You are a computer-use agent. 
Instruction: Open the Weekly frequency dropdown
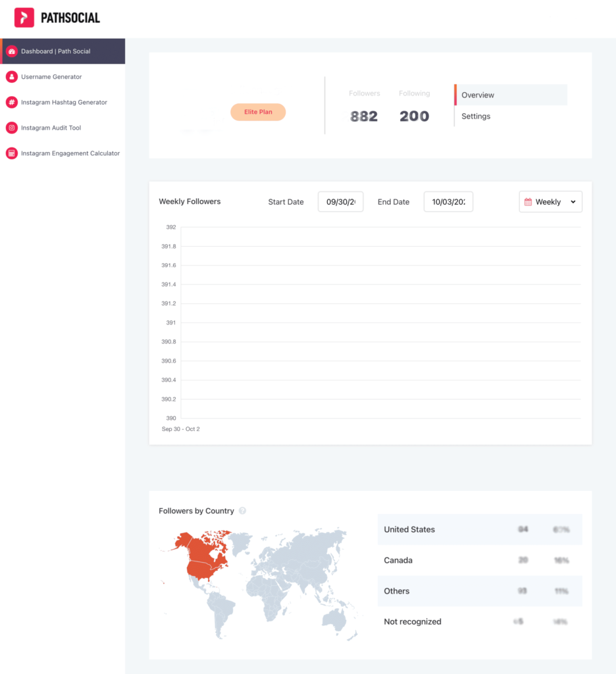pyautogui.click(x=550, y=201)
